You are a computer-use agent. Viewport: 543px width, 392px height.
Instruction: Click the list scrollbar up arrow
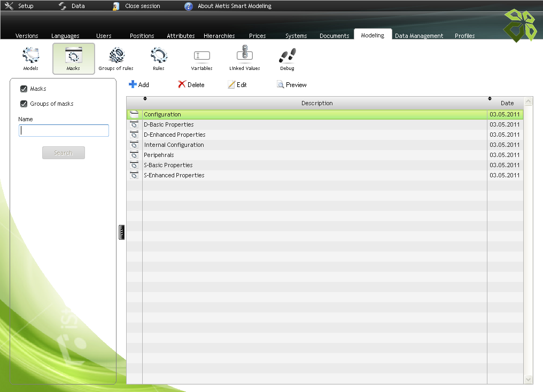pos(528,101)
